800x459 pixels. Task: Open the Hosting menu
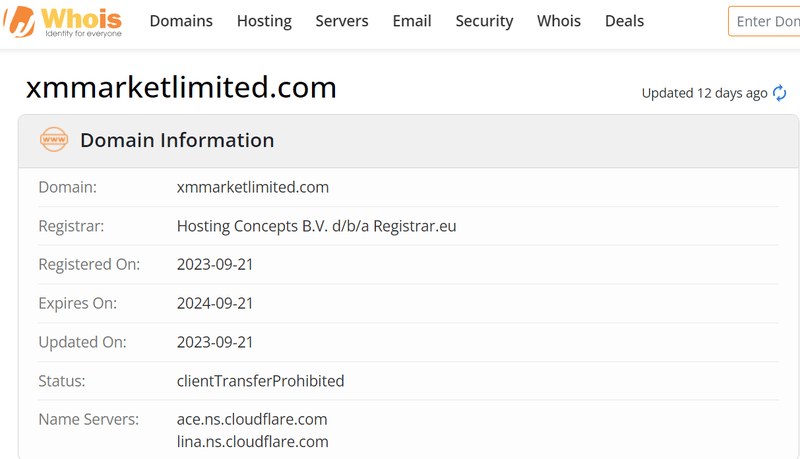coord(264,21)
